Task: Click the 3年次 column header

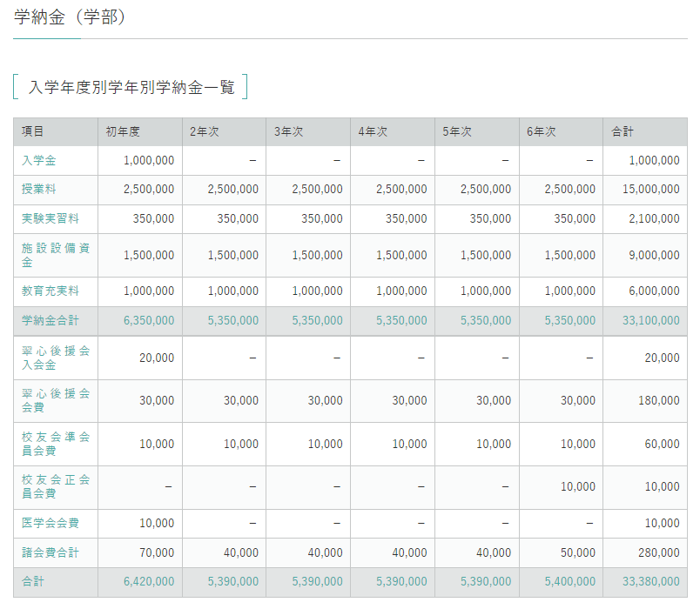Action: point(288,131)
